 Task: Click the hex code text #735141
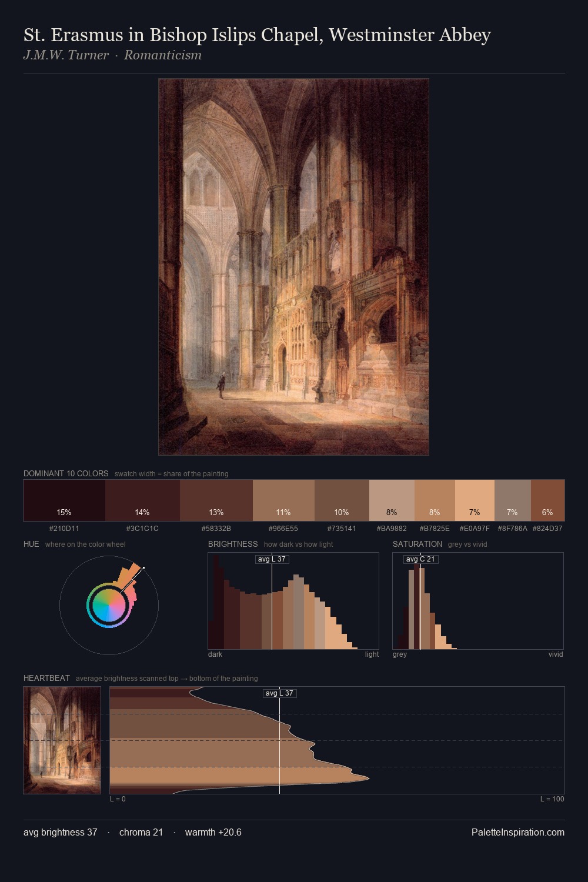(x=342, y=529)
